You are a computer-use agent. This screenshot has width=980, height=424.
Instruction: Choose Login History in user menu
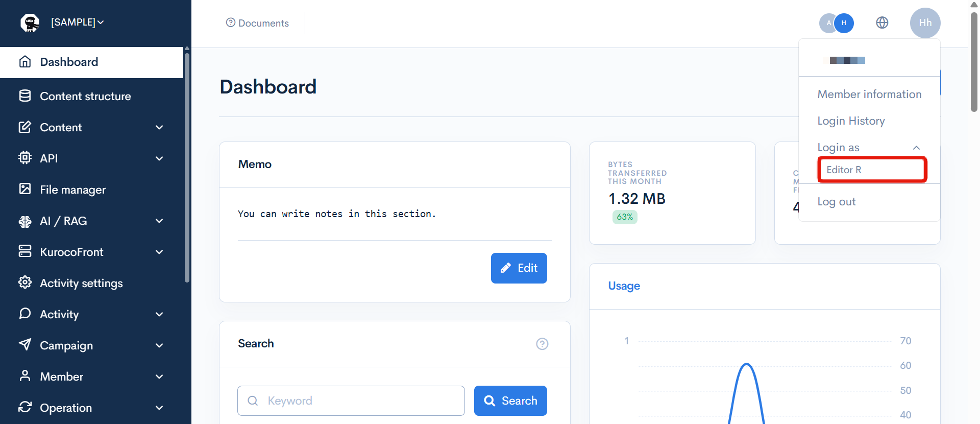(851, 121)
